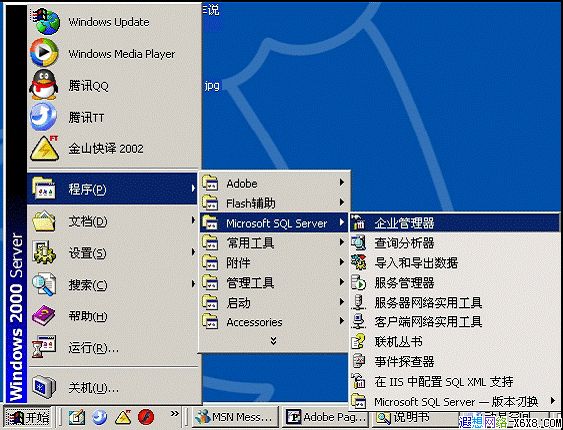Launch 查询分析器 menu entry
Image resolution: width=563 pixels, height=430 pixels.
coord(455,243)
